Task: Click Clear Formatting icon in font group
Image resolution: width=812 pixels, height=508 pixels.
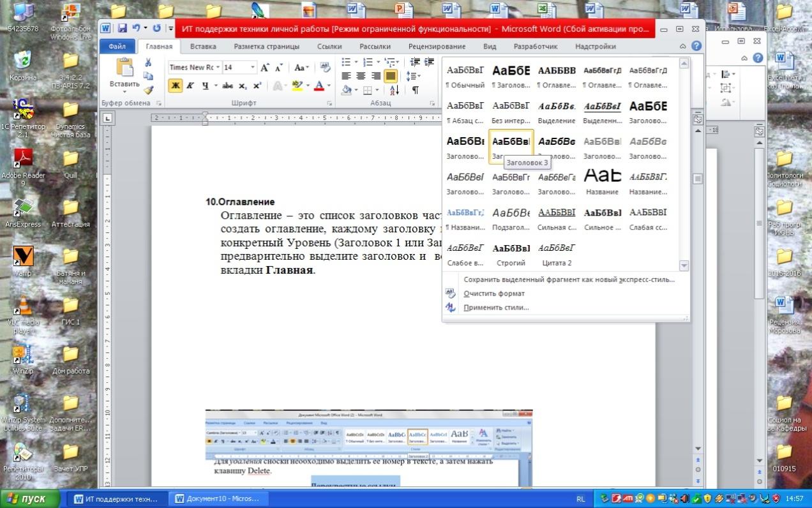Action: tap(325, 67)
